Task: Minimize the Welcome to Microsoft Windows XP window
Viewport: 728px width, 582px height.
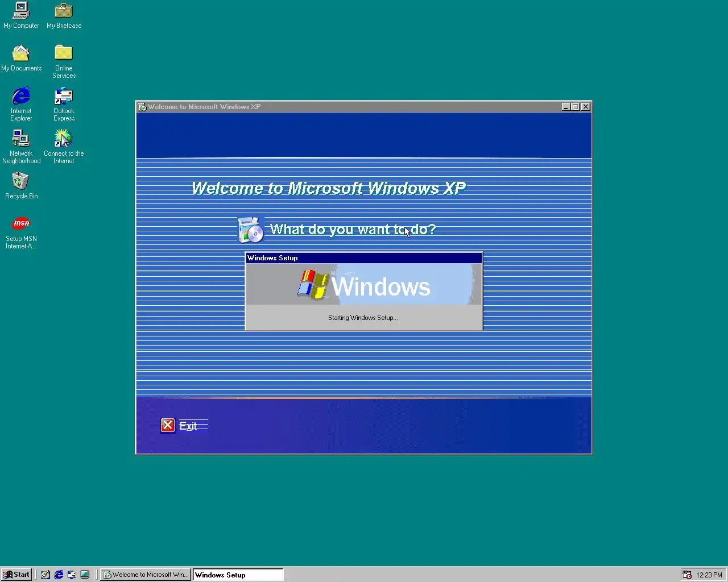Action: [x=566, y=107]
